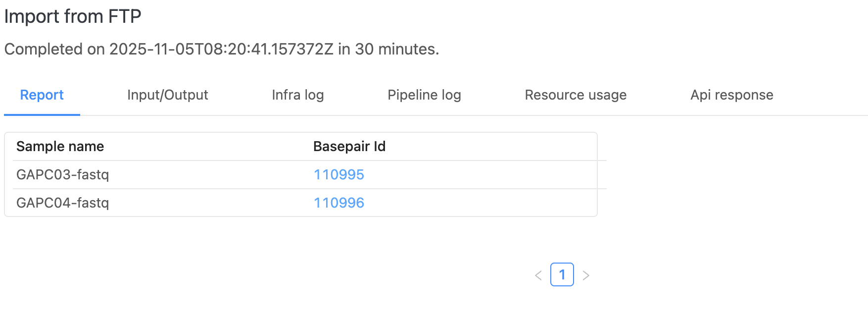Click the Import from FTP title

pos(72,16)
